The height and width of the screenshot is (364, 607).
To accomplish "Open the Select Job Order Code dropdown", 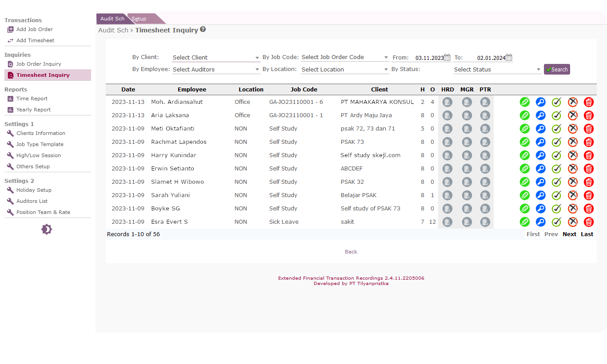I will click(x=345, y=57).
